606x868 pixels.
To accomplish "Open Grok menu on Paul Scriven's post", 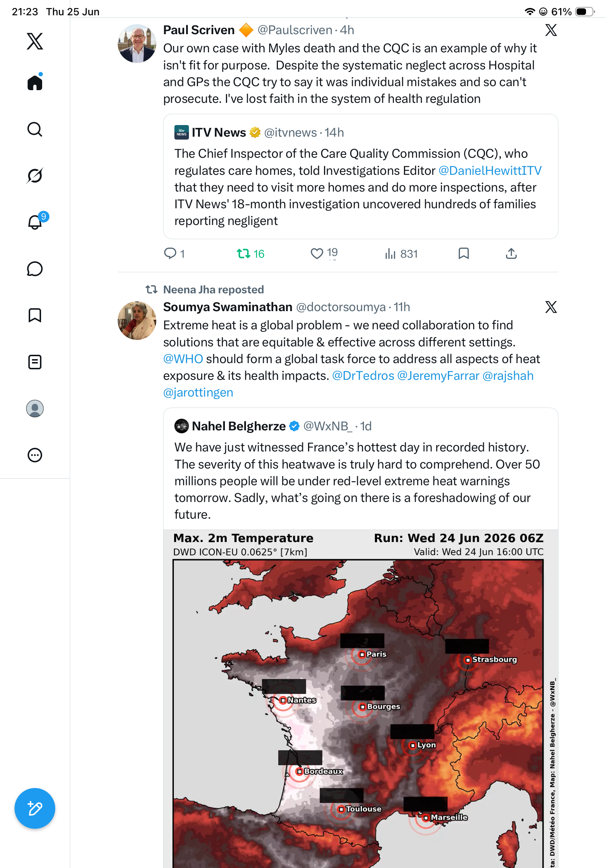I will (x=551, y=30).
